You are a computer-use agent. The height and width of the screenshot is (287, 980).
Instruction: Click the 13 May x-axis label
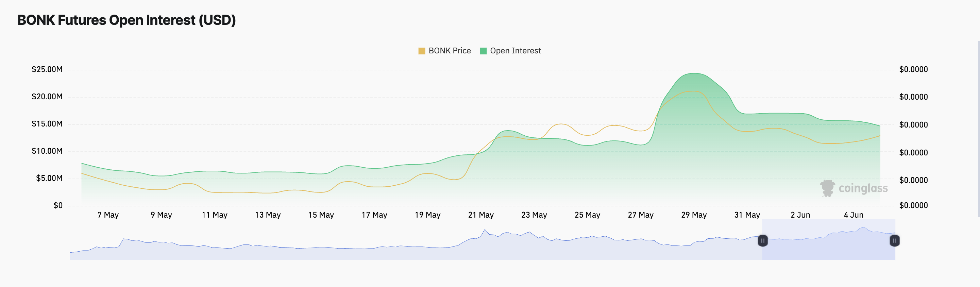[x=268, y=215]
